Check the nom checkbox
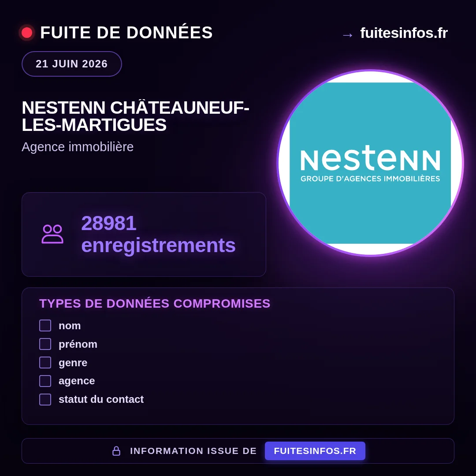 pos(45,325)
